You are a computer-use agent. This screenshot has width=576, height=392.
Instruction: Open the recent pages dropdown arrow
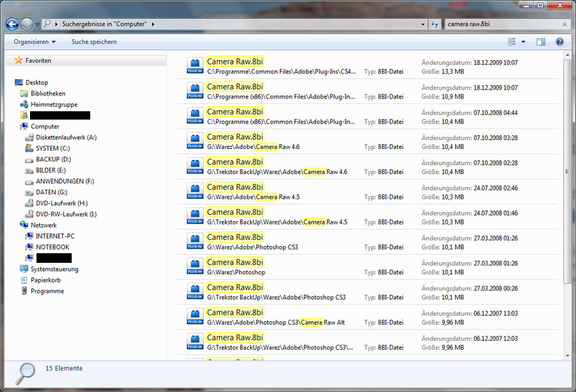click(37, 24)
